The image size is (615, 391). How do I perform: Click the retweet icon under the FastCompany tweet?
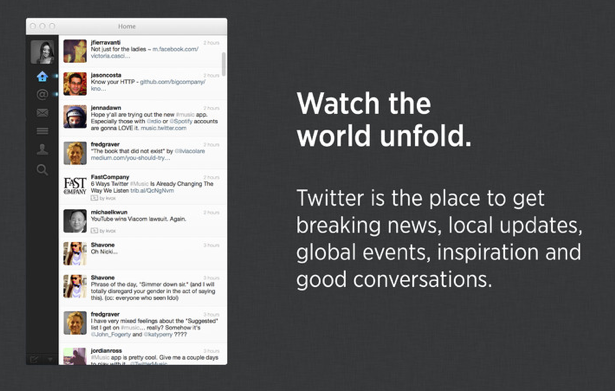click(94, 198)
